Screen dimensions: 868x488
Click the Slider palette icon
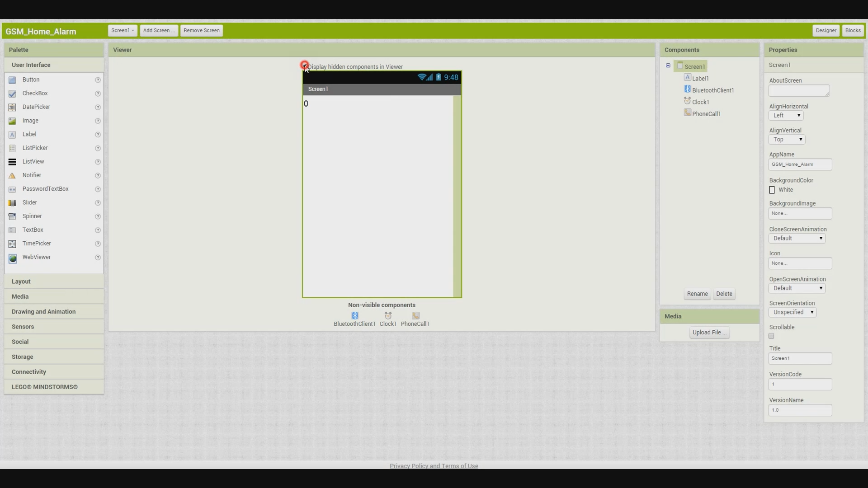click(x=12, y=203)
